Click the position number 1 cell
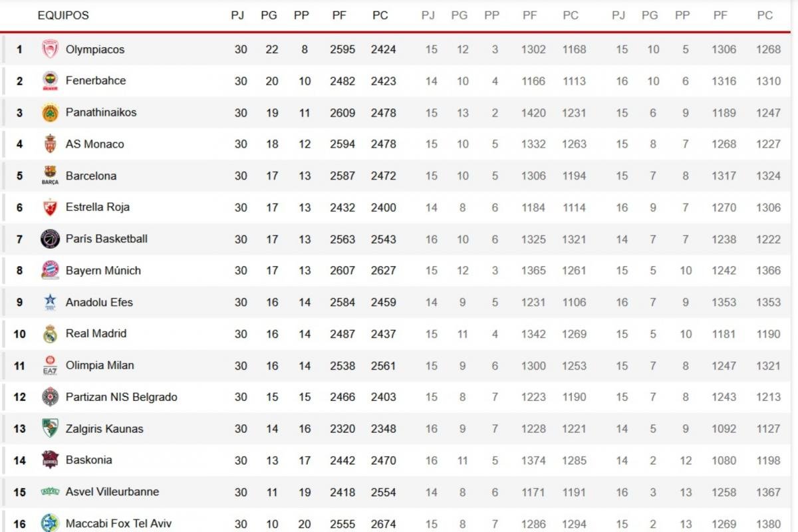Screen dimensions: 798x532 click(x=19, y=49)
